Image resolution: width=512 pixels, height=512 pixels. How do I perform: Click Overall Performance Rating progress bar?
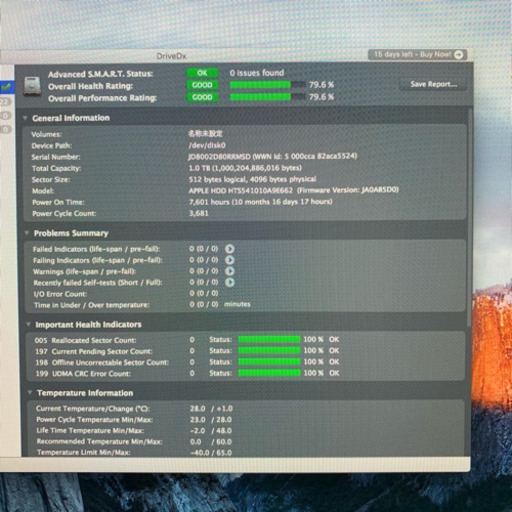[268, 97]
